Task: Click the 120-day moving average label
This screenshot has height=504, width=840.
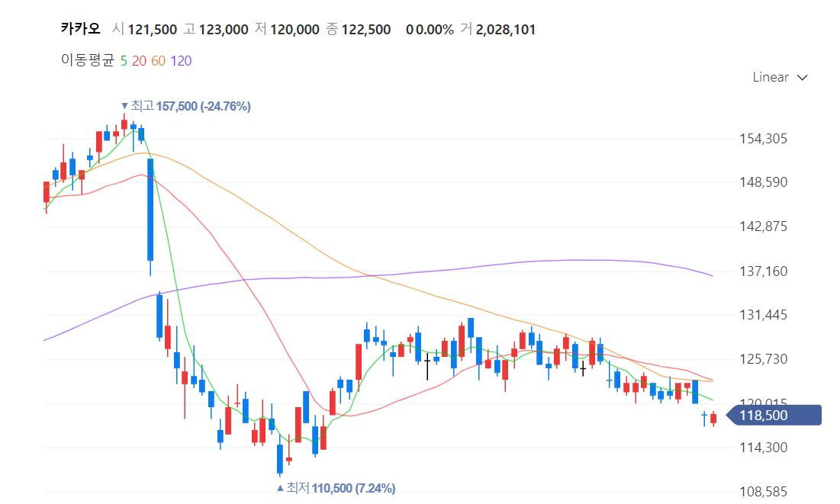Action: pyautogui.click(x=181, y=61)
